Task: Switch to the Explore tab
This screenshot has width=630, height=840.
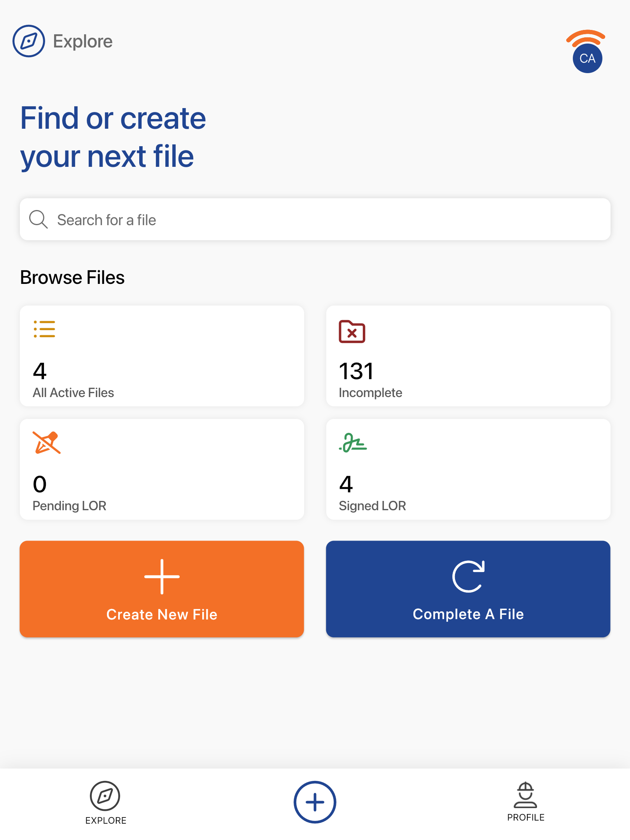Action: pyautogui.click(x=105, y=803)
